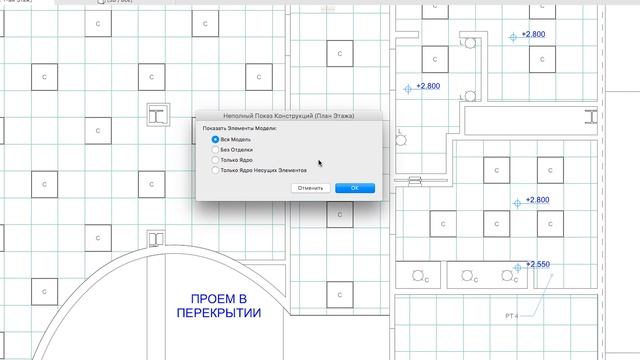Cancel with the 'Отменить' button
This screenshot has height=360, width=640.
point(310,188)
